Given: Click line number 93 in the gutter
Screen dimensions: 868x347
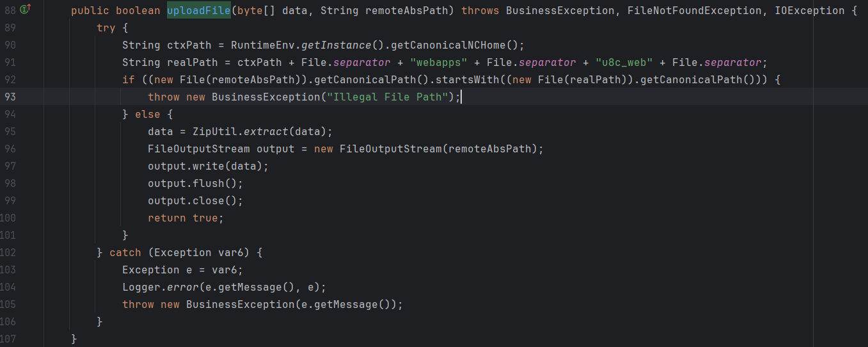Looking at the screenshot, I should click(x=10, y=97).
